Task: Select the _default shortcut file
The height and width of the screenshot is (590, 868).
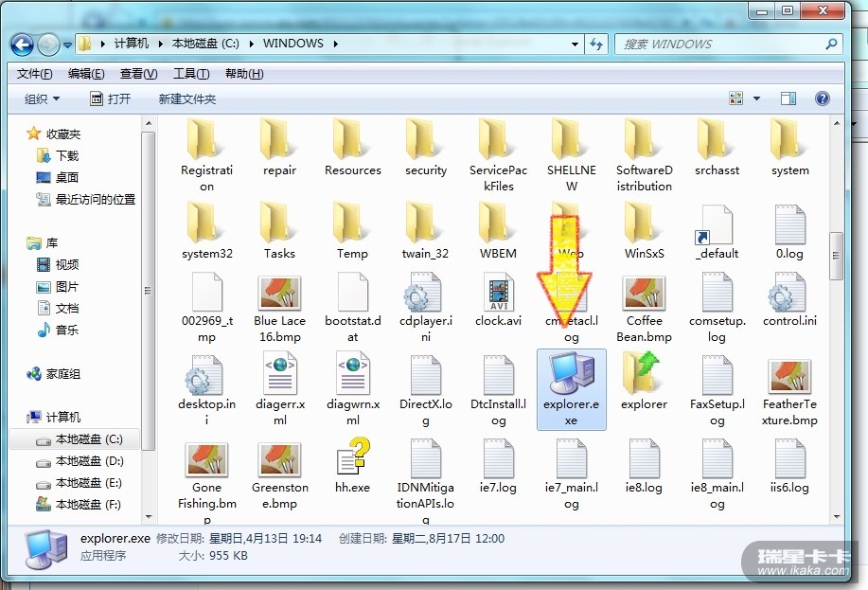Action: [x=717, y=232]
